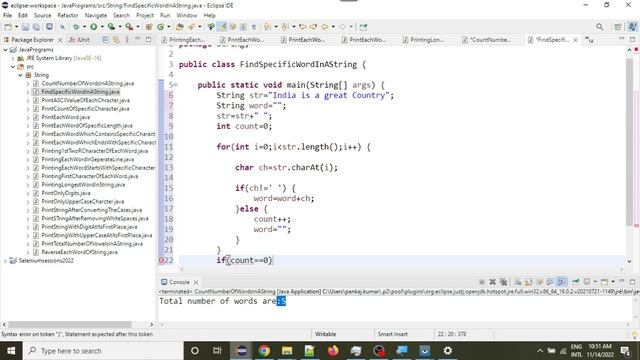
Task: Open the hidden editor tabs list
Action: point(589,40)
